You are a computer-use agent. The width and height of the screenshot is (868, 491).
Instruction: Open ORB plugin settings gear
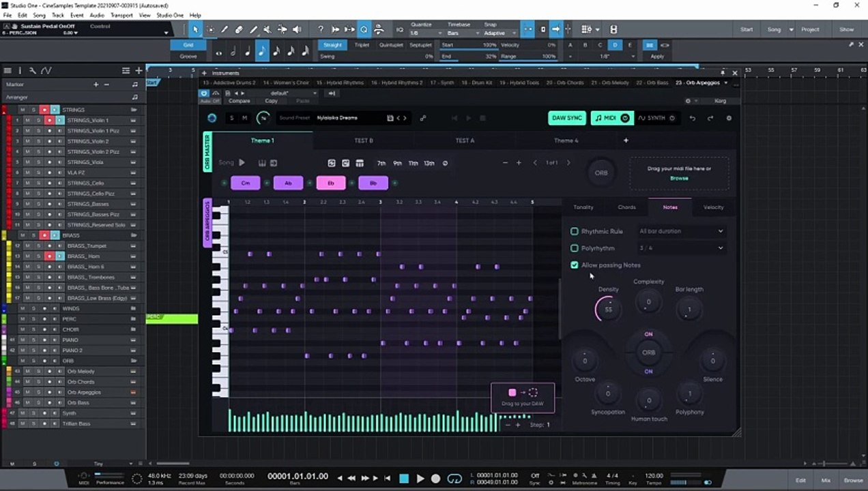[729, 118]
